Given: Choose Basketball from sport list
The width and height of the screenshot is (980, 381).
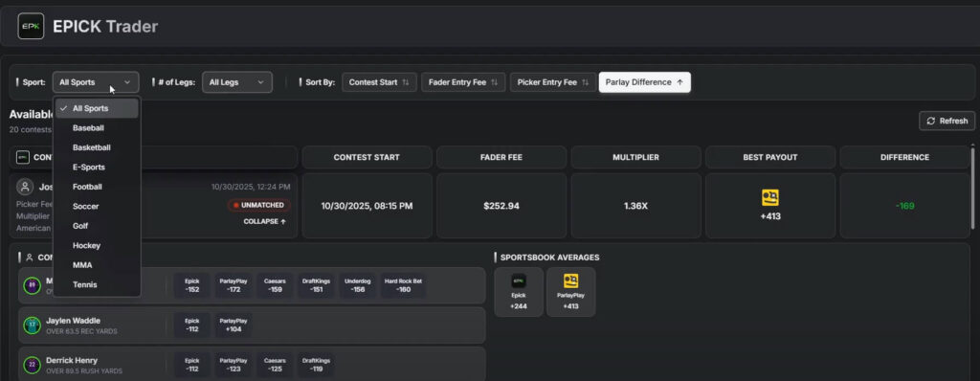Looking at the screenshot, I should click(x=97, y=147).
